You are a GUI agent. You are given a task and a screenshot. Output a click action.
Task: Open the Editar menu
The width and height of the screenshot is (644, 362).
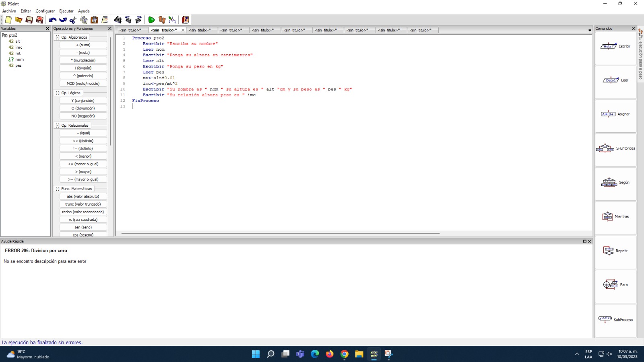click(x=26, y=11)
